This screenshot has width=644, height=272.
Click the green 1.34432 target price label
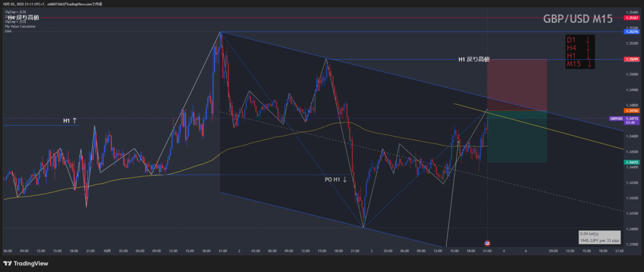point(631,162)
